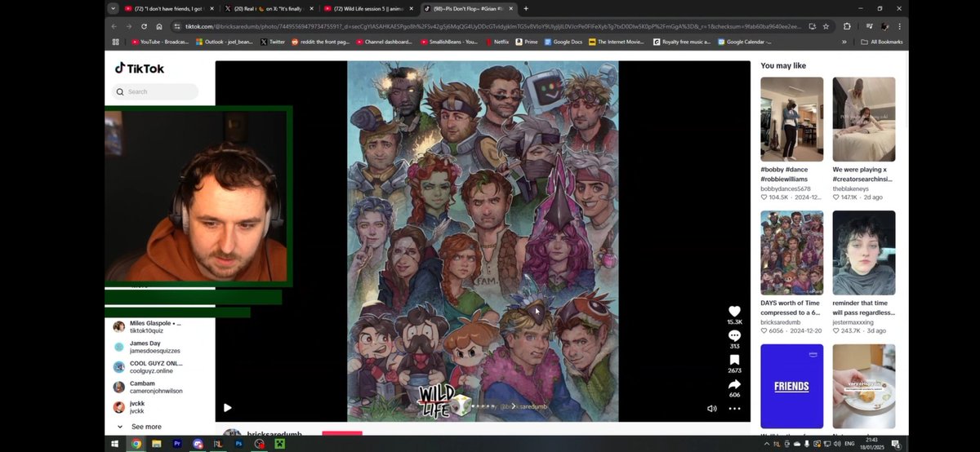Reload the page with the refresh icon
The height and width of the screenshot is (452, 980).
point(144,26)
